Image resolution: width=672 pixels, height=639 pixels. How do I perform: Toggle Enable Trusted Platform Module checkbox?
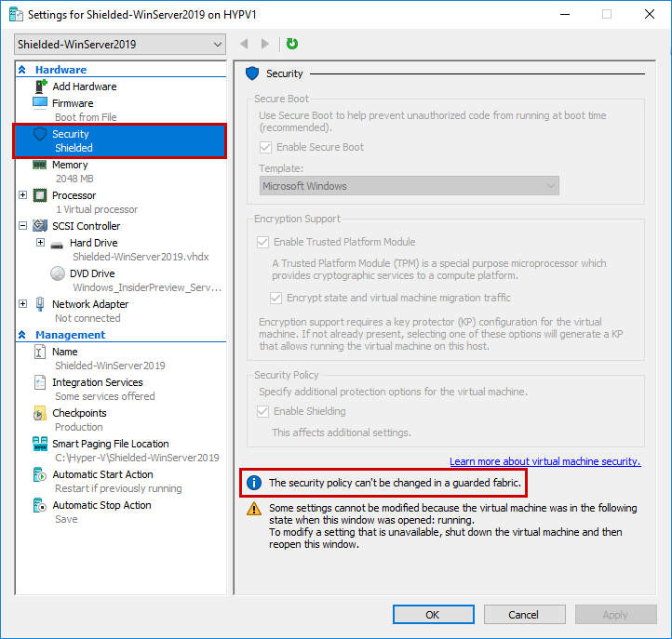coord(262,242)
